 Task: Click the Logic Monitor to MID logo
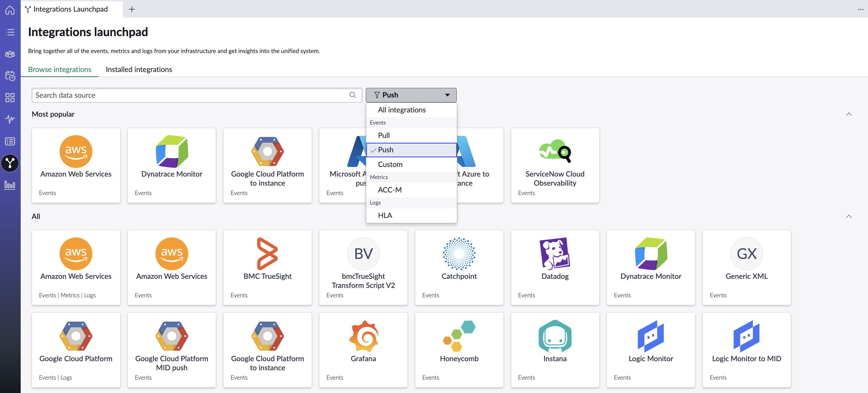point(747,336)
